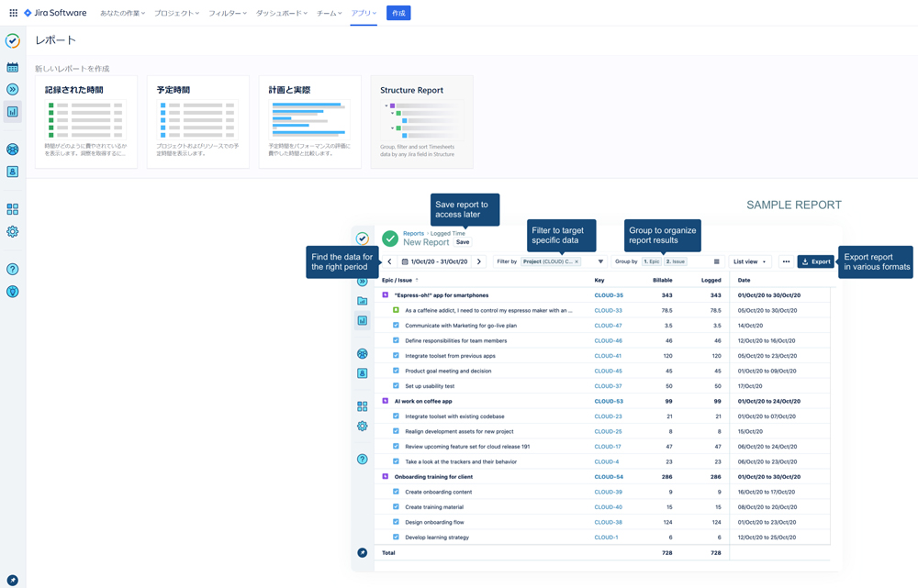This screenshot has width=918, height=588.
Task: Open the settings gear in left sidebar
Action: pyautogui.click(x=12, y=232)
